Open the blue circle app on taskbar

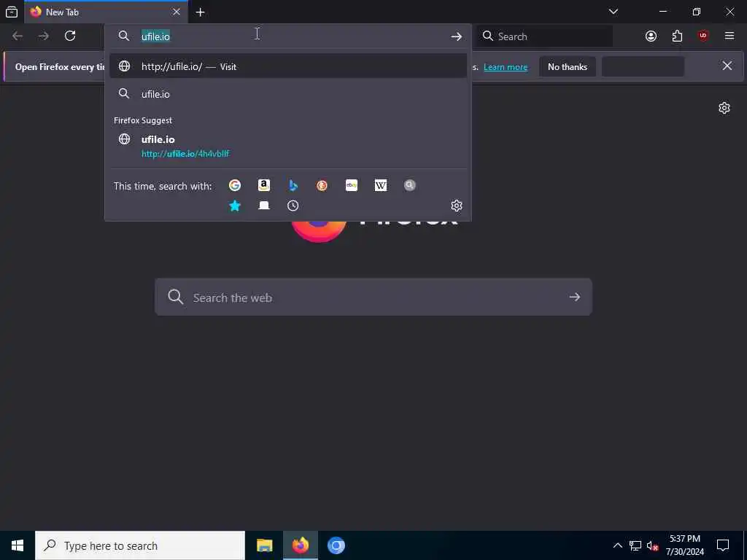(336, 545)
